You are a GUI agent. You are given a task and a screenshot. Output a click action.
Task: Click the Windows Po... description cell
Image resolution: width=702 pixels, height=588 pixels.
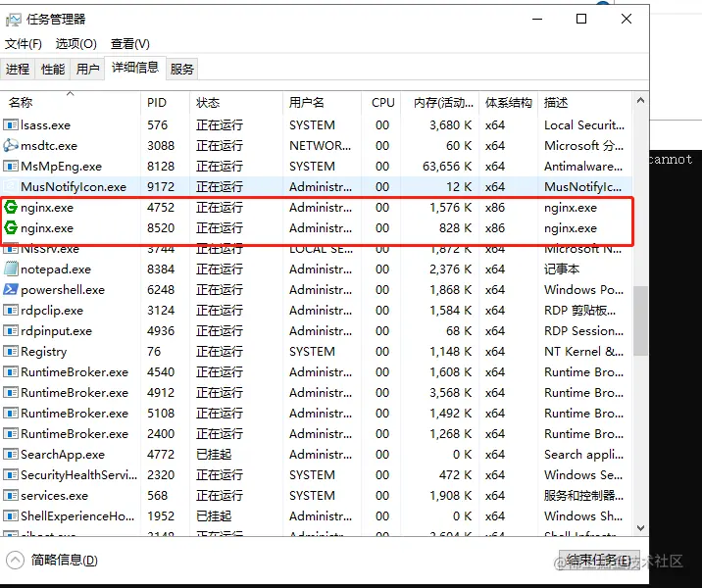tap(583, 289)
